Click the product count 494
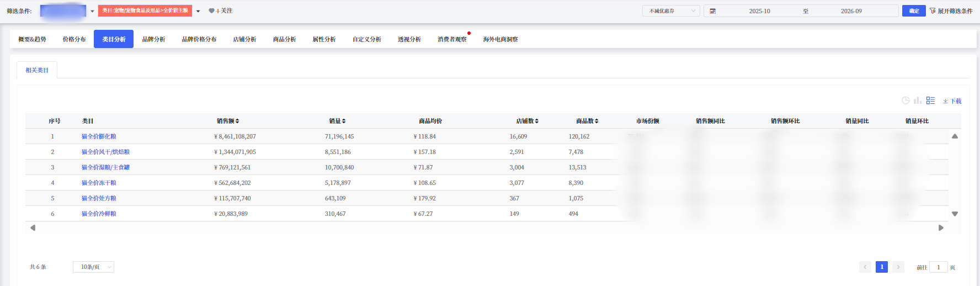The width and height of the screenshot is (980, 286). (573, 214)
